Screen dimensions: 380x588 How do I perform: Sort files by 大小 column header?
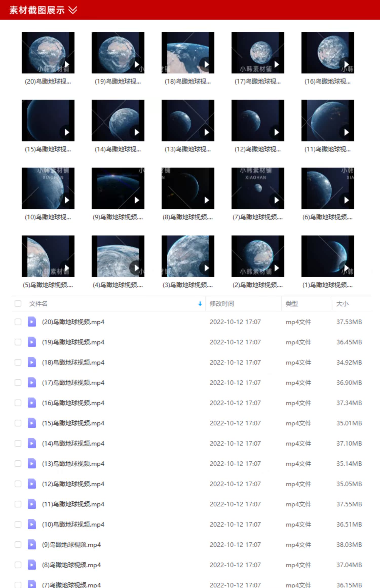(x=342, y=304)
